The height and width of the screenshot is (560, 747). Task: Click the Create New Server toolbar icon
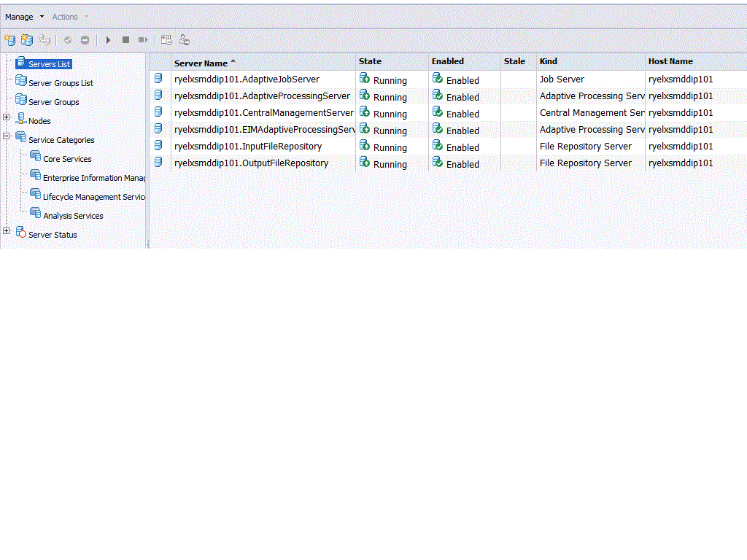tap(9, 40)
